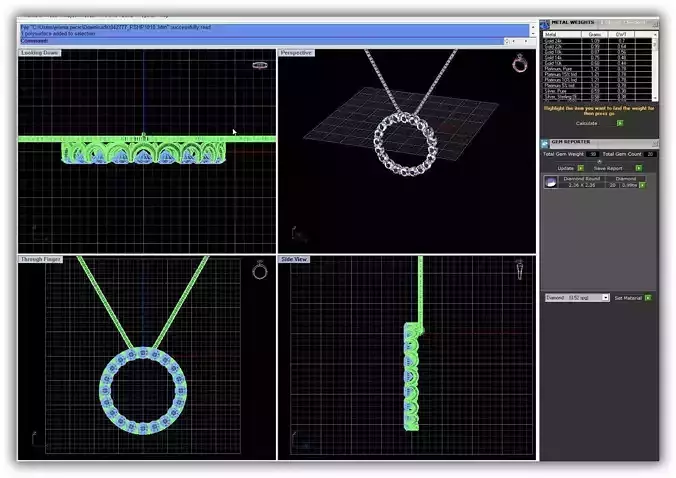Viewport: 676px width, 478px height.
Task: Click the ring icon in Looking Down viewport
Action: pyautogui.click(x=260, y=65)
